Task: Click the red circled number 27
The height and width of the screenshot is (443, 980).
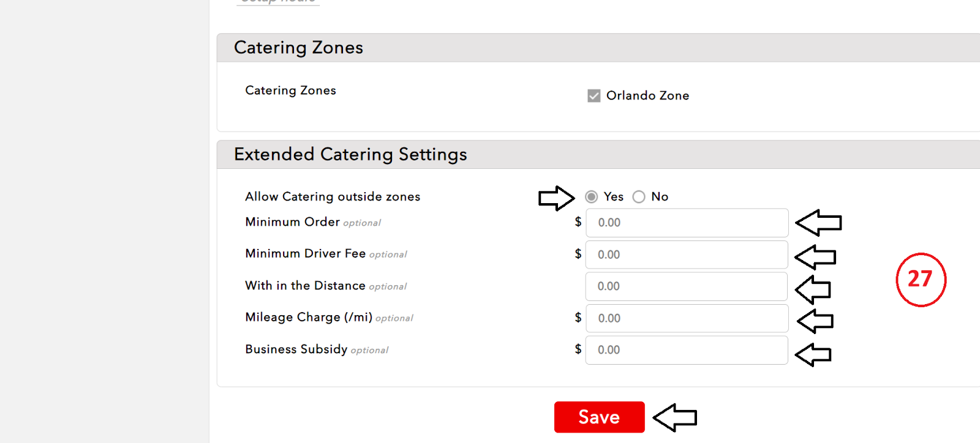Action: (x=921, y=280)
